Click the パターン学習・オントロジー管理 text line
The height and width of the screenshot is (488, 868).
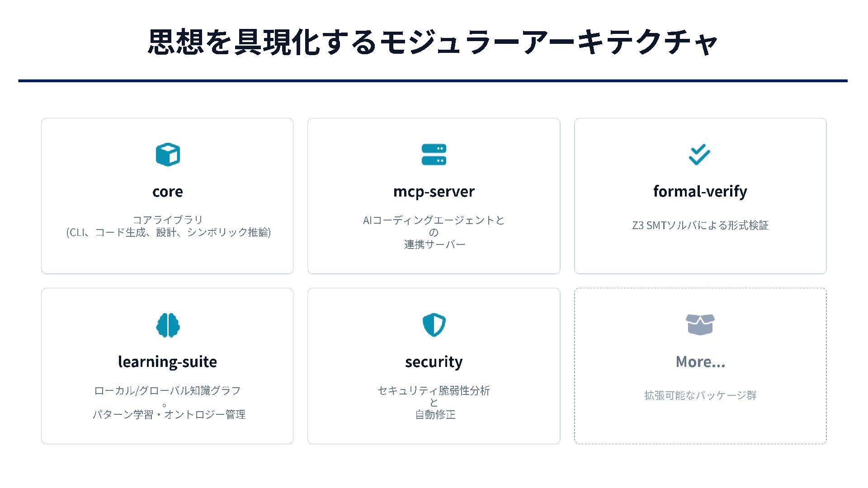click(169, 414)
